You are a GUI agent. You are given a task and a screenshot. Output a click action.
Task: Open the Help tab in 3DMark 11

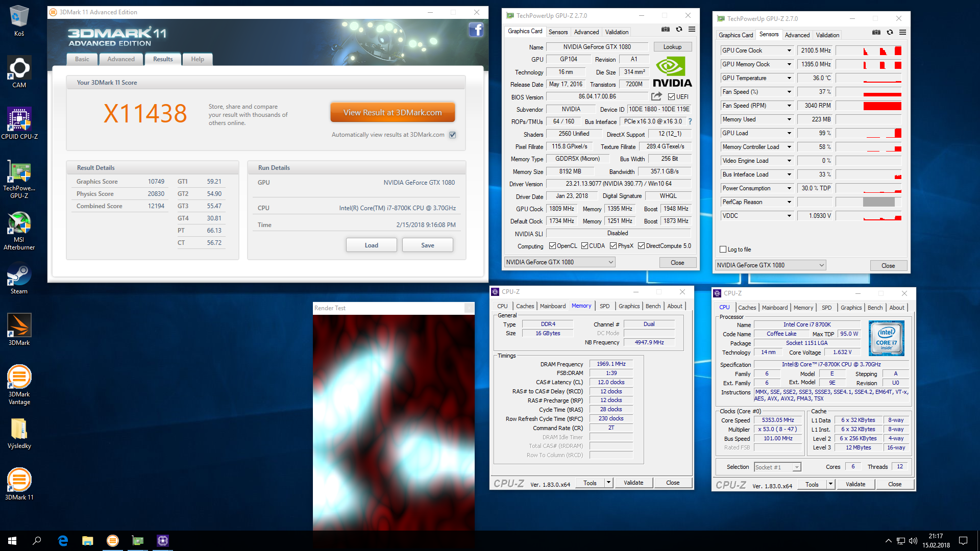click(198, 59)
